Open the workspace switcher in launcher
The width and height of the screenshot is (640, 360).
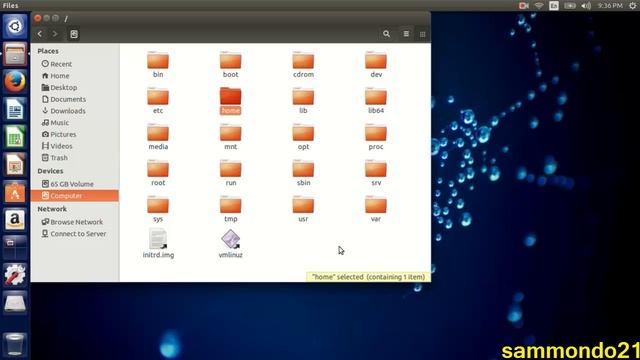(x=15, y=247)
